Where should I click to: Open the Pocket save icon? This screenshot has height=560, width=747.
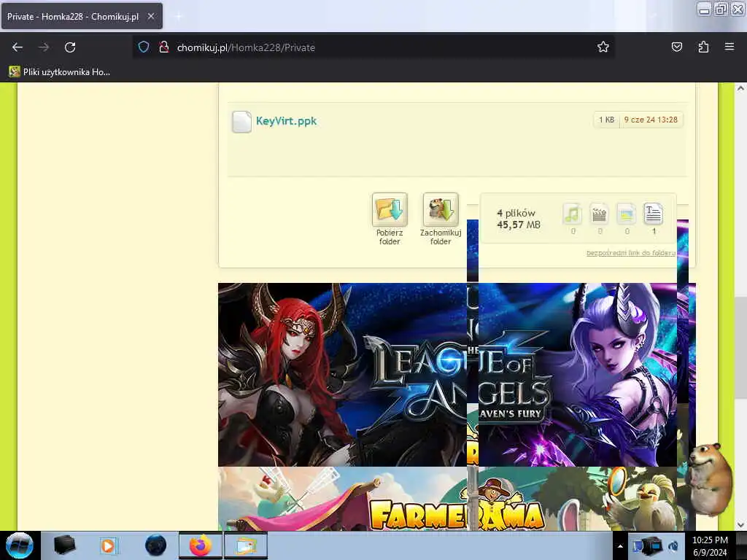(x=676, y=47)
